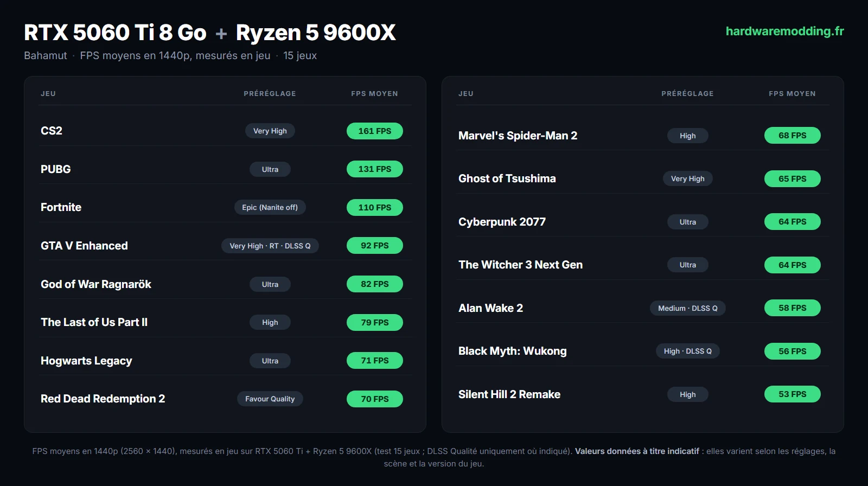Click the Medium · DLSS Q preset chip
This screenshot has height=486, width=868.
tap(688, 308)
